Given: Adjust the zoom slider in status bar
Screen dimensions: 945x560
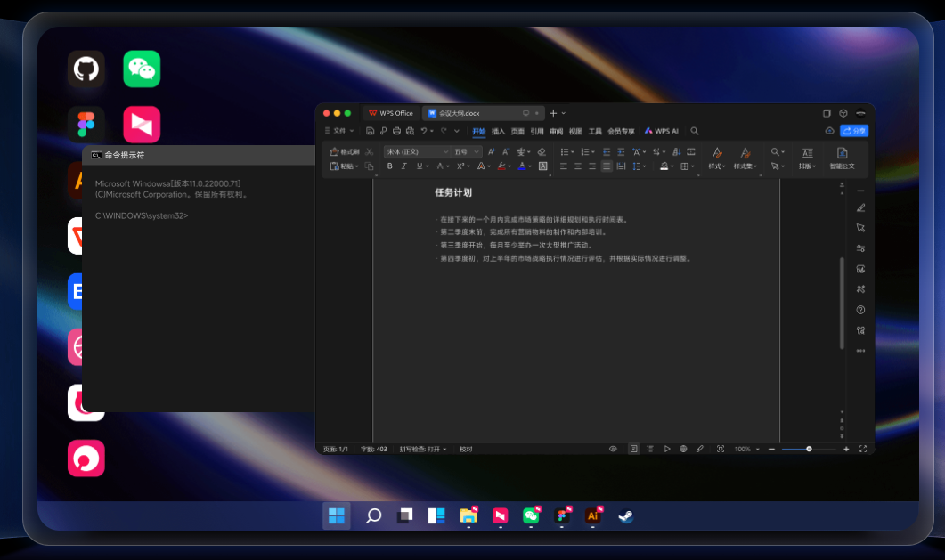Looking at the screenshot, I should pyautogui.click(x=809, y=450).
